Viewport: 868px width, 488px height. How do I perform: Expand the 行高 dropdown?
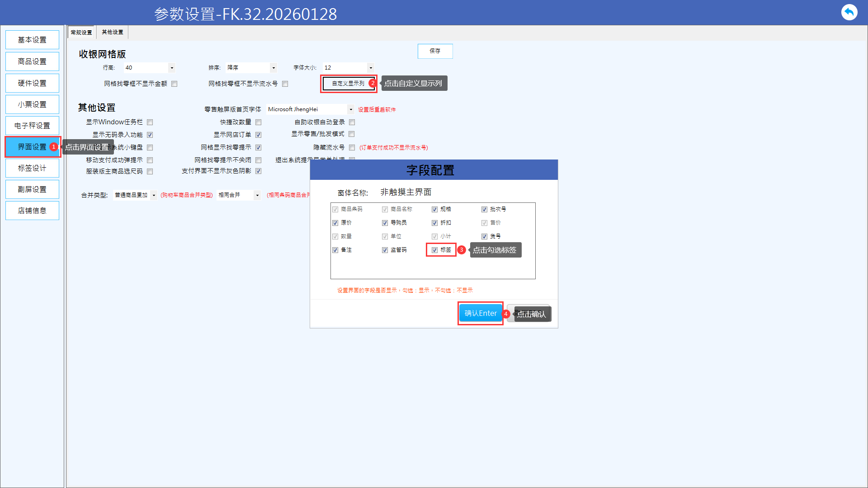tap(172, 68)
